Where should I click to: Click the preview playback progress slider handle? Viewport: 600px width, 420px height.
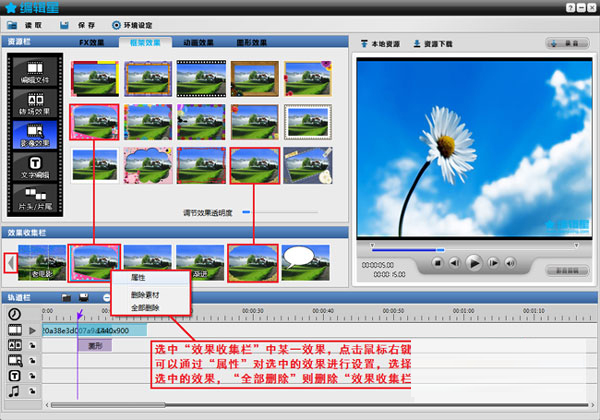[440, 250]
